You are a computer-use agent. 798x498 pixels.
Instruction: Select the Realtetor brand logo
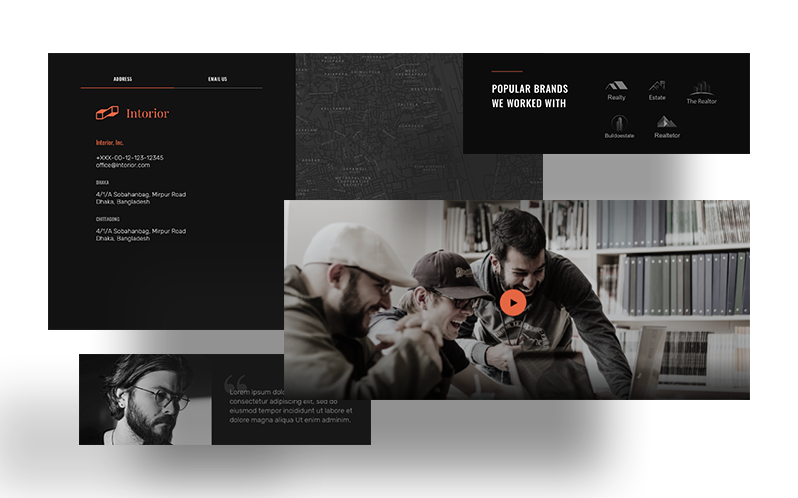click(666, 127)
